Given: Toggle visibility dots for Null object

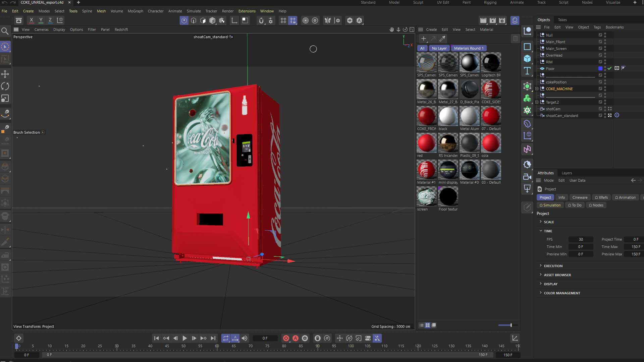Looking at the screenshot, I should 605,35.
